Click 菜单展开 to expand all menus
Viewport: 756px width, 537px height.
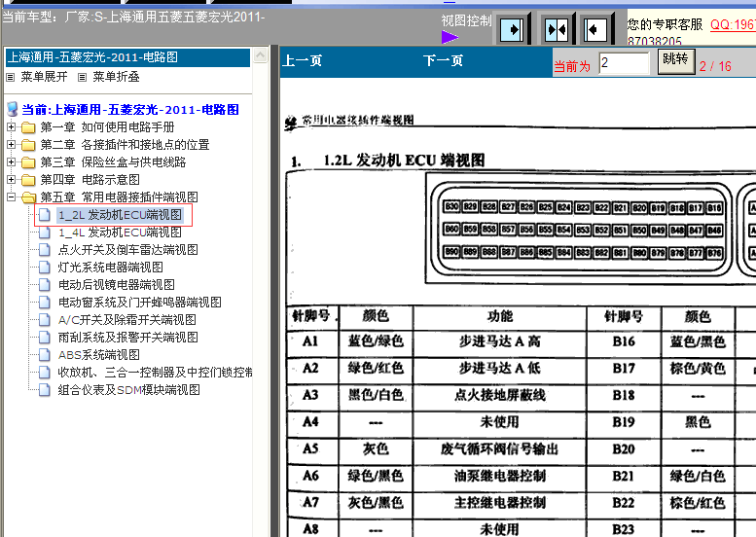(x=44, y=77)
